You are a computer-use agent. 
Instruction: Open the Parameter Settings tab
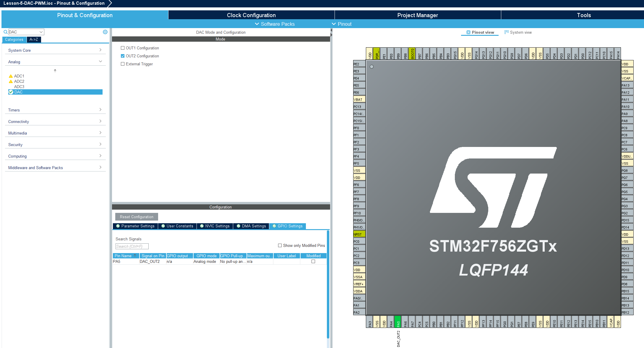point(135,226)
